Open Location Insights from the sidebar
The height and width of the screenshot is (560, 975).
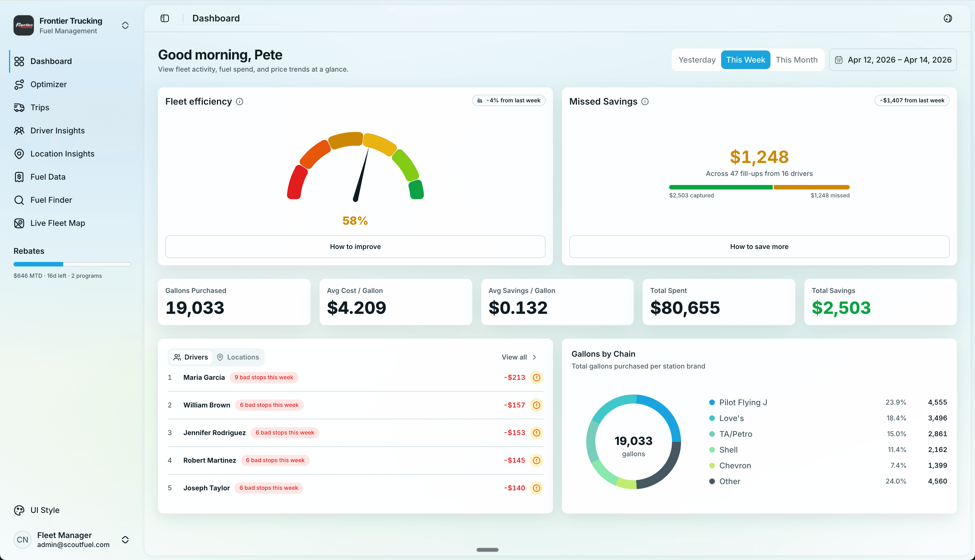pyautogui.click(x=62, y=153)
